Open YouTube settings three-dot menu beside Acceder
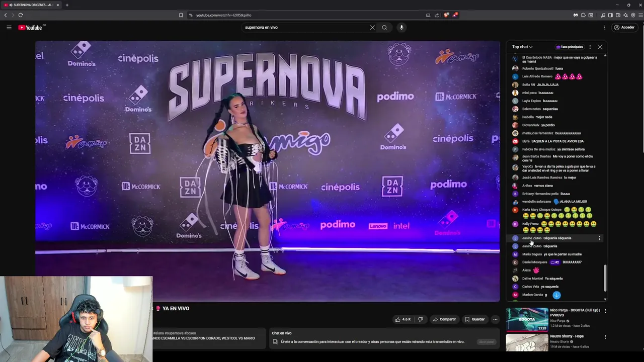Viewport: 644px width, 362px height. point(604,27)
